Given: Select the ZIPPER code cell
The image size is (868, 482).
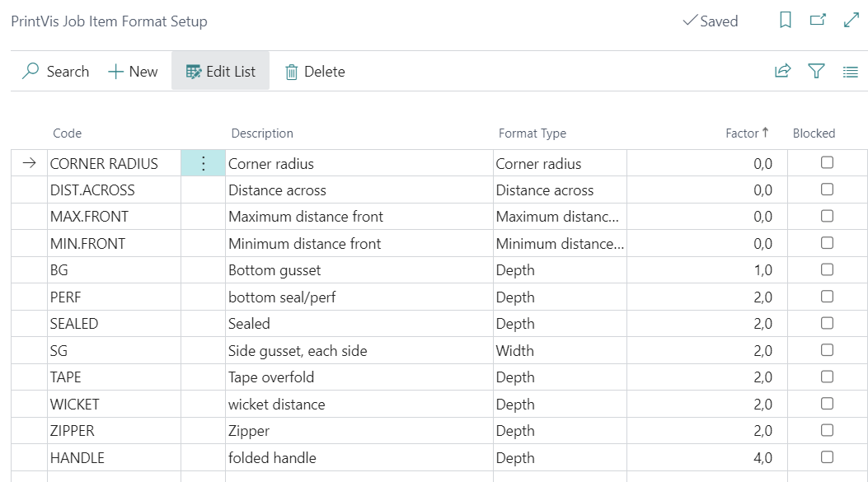Looking at the screenshot, I should (x=114, y=431).
